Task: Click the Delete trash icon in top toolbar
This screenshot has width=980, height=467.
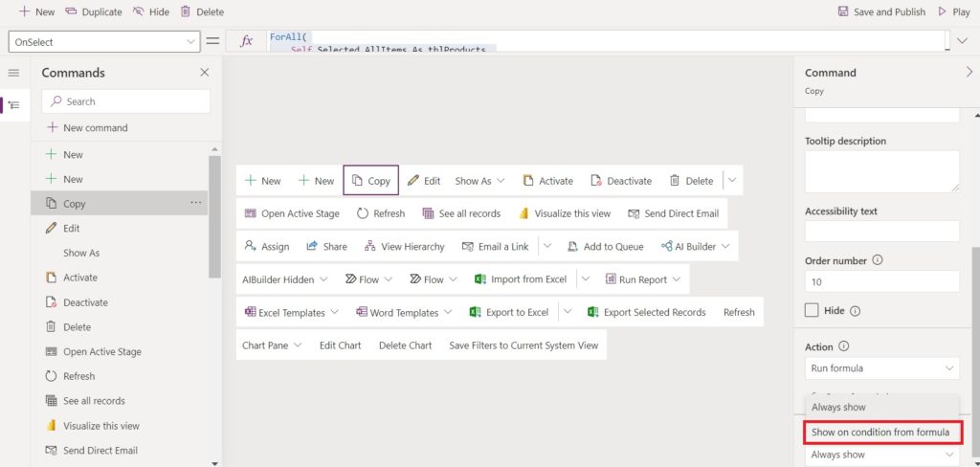Action: click(x=186, y=11)
